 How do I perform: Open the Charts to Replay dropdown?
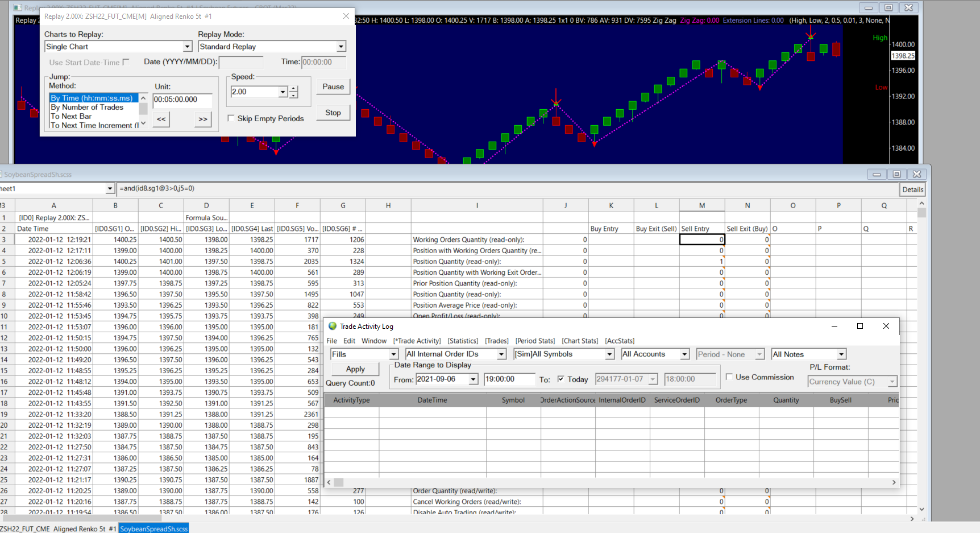[x=188, y=47]
